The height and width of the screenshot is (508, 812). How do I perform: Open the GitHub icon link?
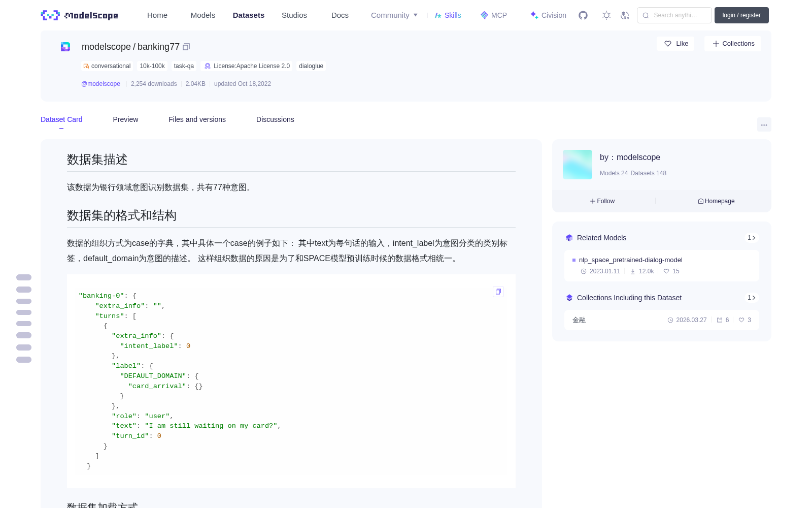[x=583, y=15]
